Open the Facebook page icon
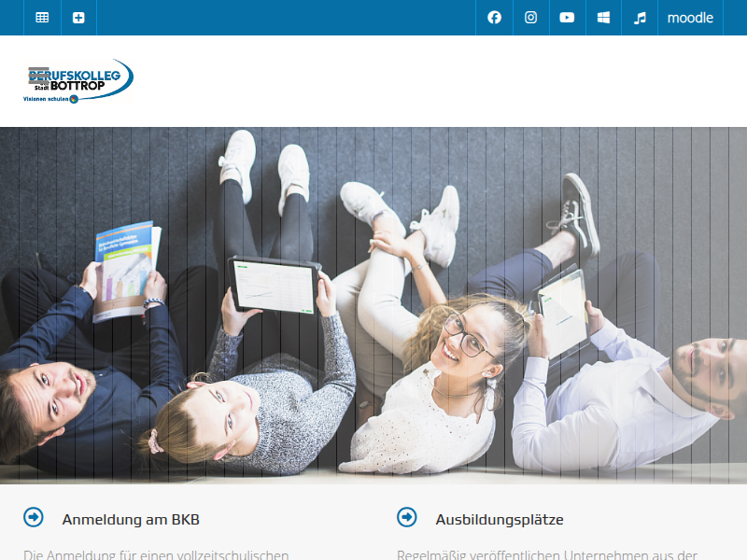Viewport: 747px width, 560px height. [x=495, y=18]
